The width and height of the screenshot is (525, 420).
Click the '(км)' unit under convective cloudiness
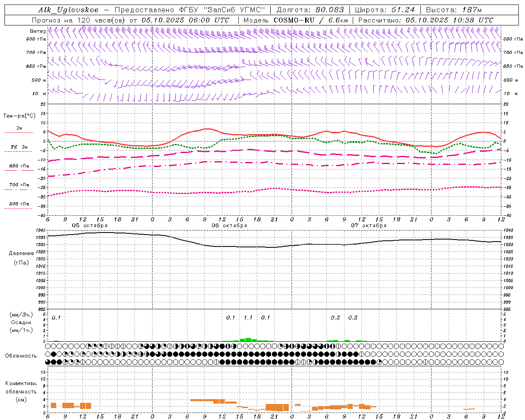(x=21, y=399)
